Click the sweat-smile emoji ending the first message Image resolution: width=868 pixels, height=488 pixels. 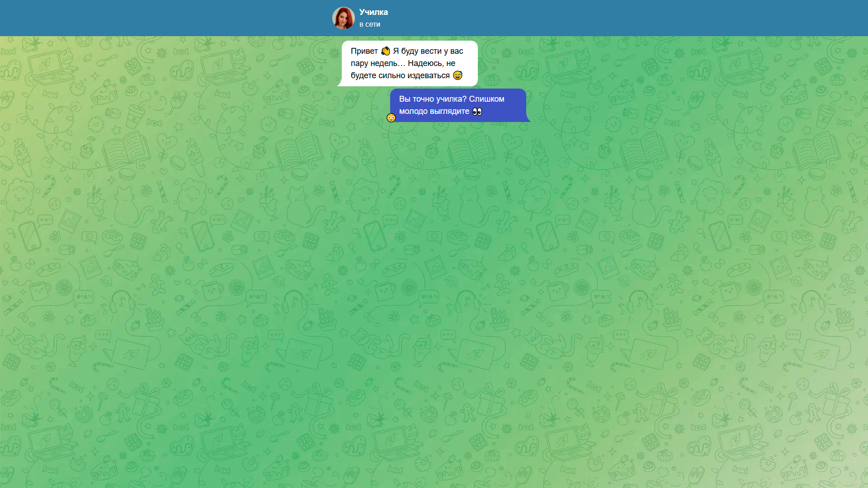tap(457, 75)
